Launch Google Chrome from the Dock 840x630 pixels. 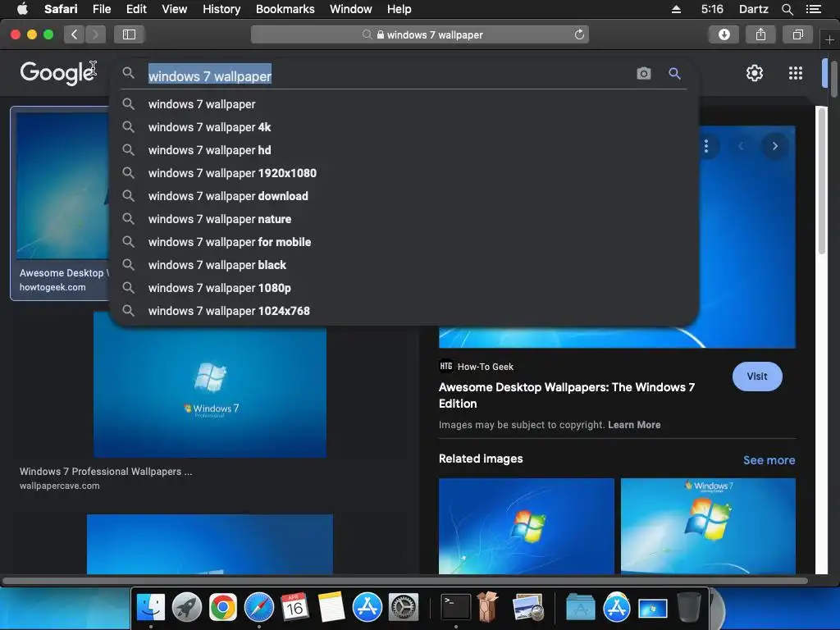tap(223, 607)
